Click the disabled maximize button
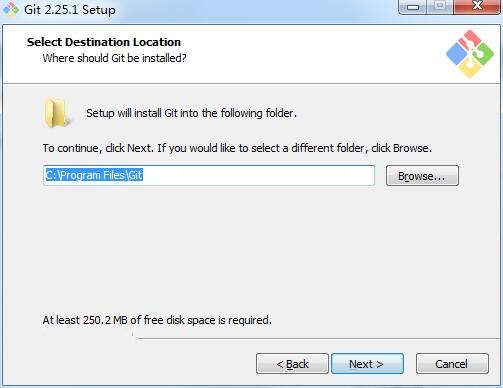503x388 pixels. click(x=440, y=6)
